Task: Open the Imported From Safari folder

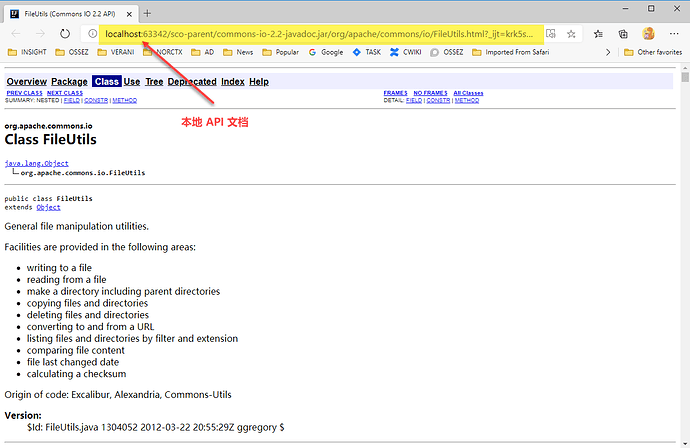Action: (510, 52)
